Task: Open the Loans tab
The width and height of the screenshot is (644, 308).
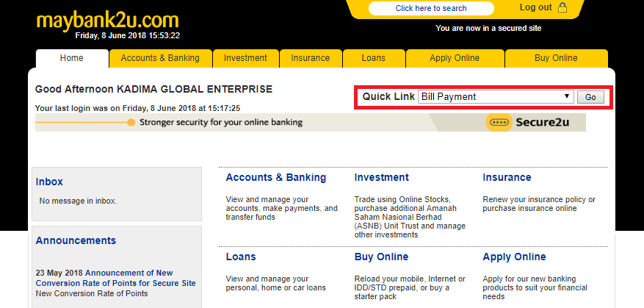Action: click(x=373, y=58)
